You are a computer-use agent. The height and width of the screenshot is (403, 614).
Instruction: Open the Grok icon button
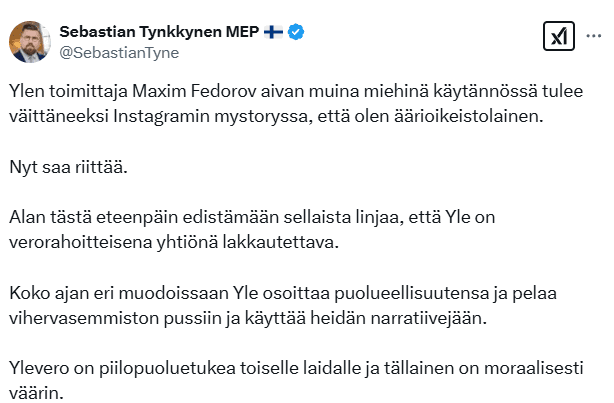point(558,37)
